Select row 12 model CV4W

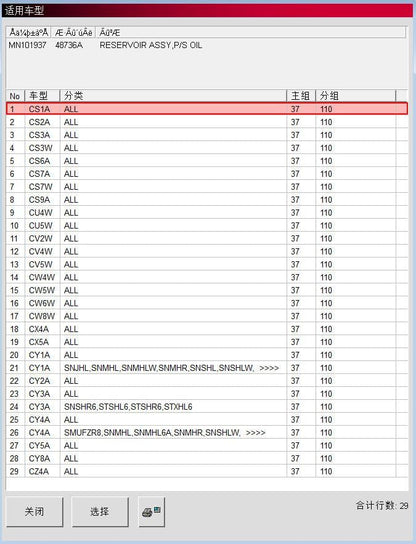pyautogui.click(x=207, y=251)
